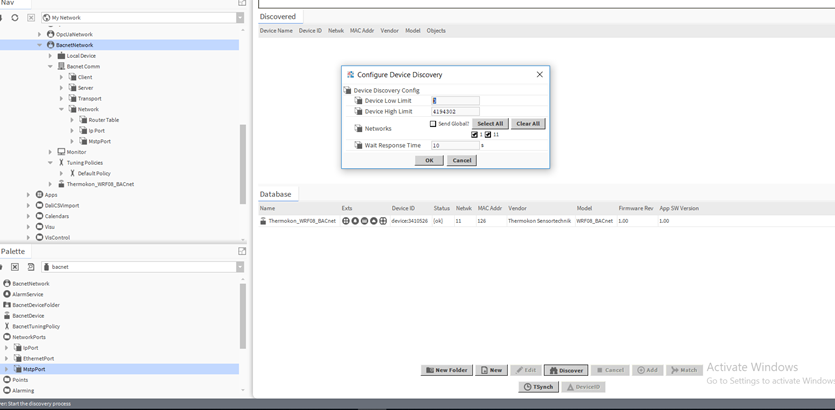The image size is (835, 410).
Task: Click the device icon beside Thermokon_WRF08_BACnet in the Database table
Action: coord(263,221)
